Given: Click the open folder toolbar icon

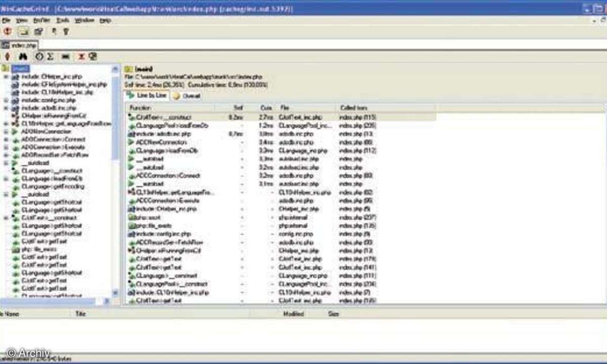Looking at the screenshot, I should [23, 31].
